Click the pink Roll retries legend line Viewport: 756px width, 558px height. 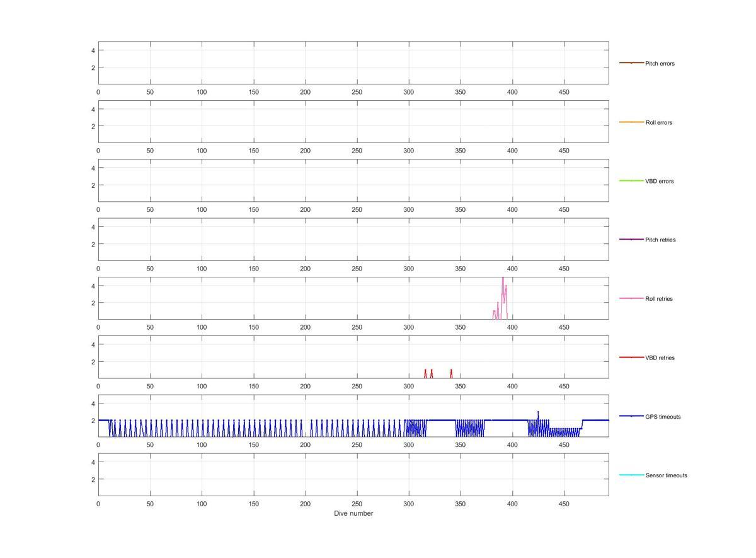tap(631, 298)
